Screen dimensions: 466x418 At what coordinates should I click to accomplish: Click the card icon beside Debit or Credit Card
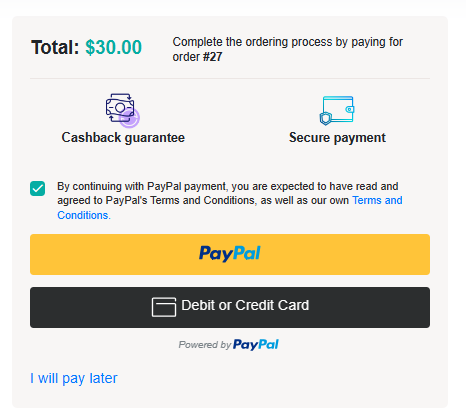click(x=164, y=307)
